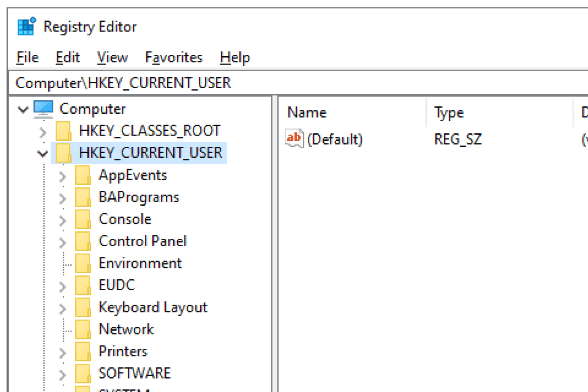The width and height of the screenshot is (588, 392).
Task: Click the Computer monitor icon in tree
Action: coord(44,109)
